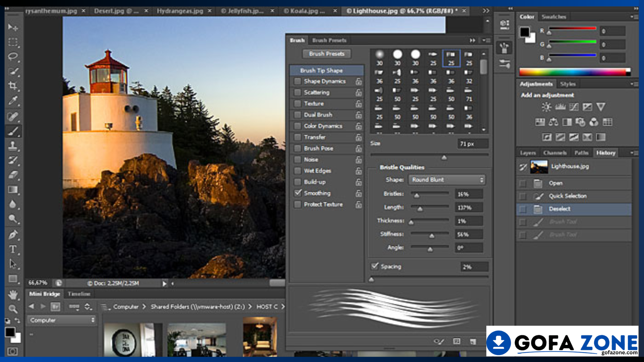The width and height of the screenshot is (644, 362).
Task: Select the Quick Selection tool in toolbar
Action: coord(13,71)
